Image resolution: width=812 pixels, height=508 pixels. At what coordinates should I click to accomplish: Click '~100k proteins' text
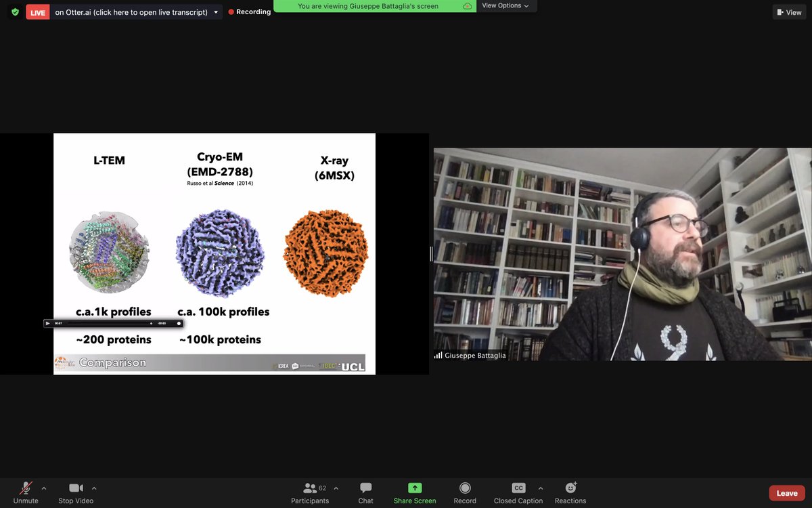[221, 339]
